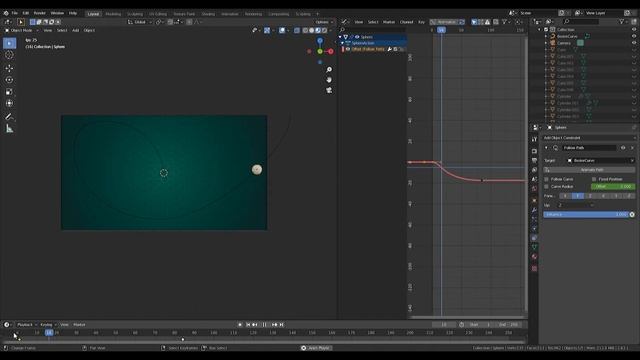Switch to the Sculpting workspace tab

tap(135, 14)
